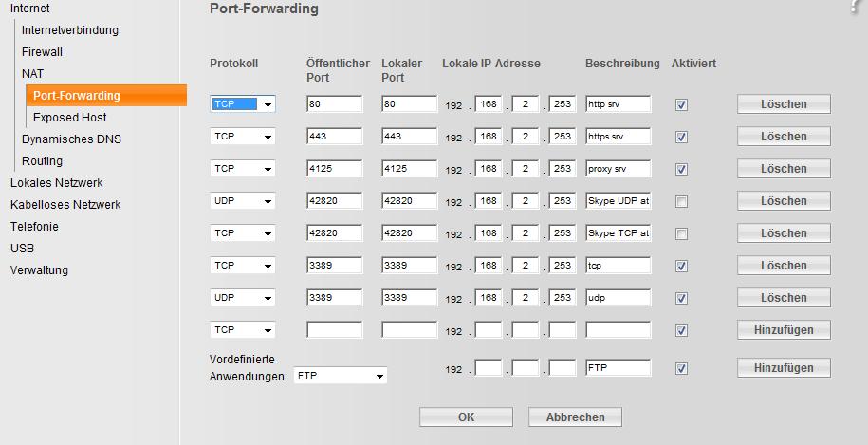Click description field 'udp'
Screen dimensions: 868x445
click(619, 298)
